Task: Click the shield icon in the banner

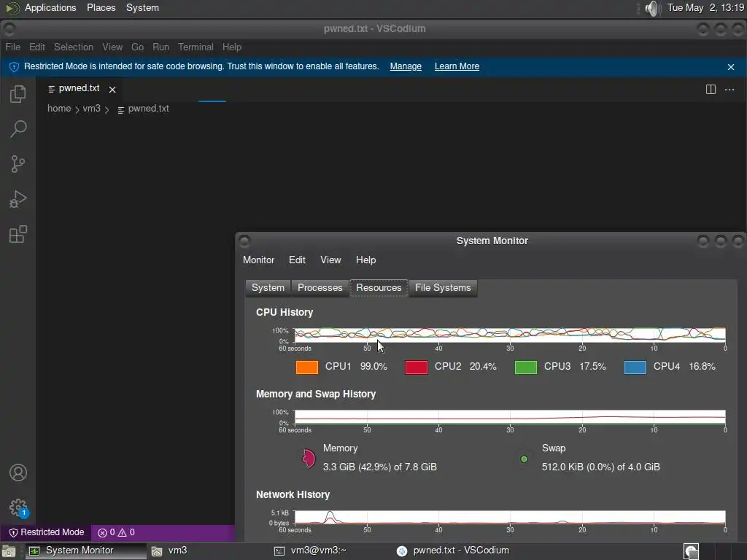Action: click(14, 66)
